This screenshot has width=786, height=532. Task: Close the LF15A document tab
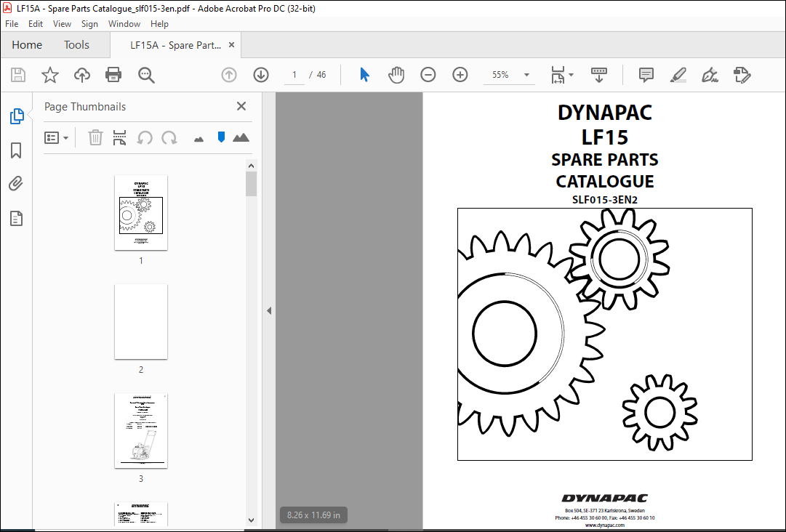click(232, 44)
